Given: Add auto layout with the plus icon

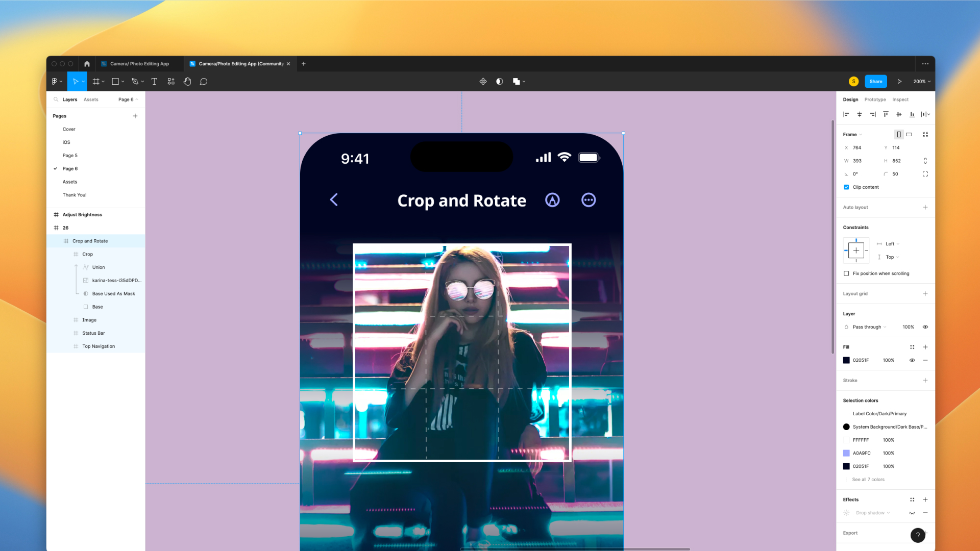Looking at the screenshot, I should click(925, 207).
